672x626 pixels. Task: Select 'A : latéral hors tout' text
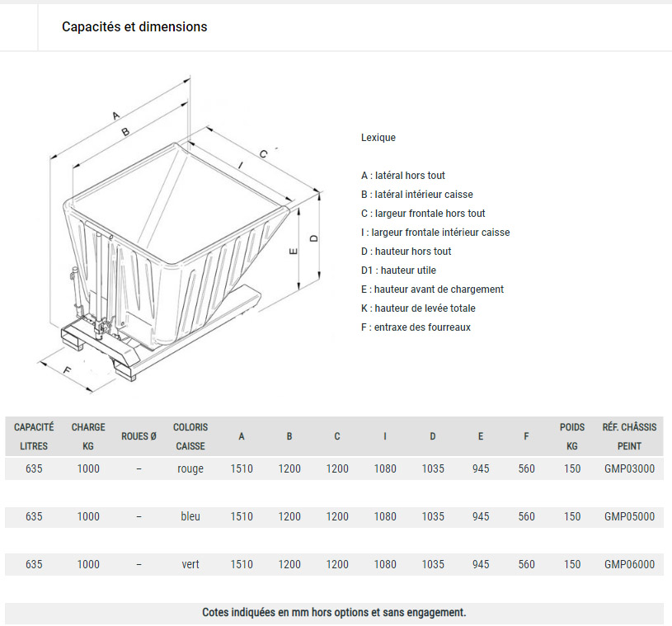tap(403, 176)
